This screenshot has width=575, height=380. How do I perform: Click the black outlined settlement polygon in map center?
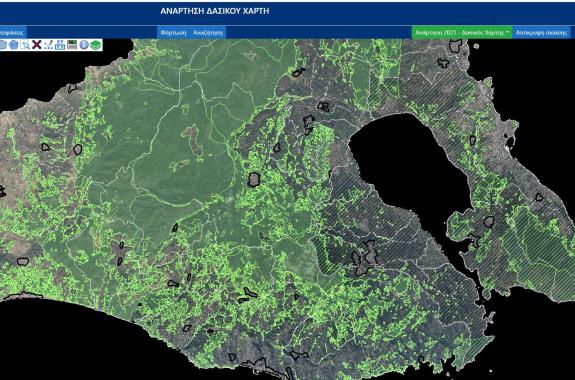pos(253,180)
